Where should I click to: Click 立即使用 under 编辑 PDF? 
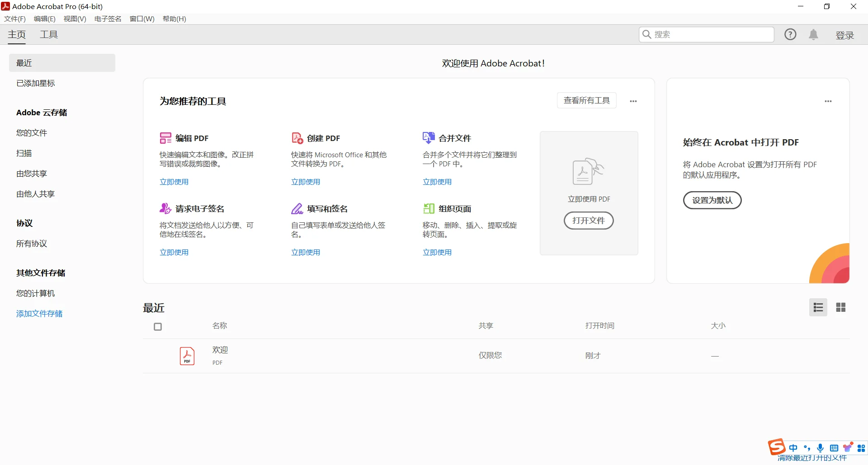[x=174, y=182]
